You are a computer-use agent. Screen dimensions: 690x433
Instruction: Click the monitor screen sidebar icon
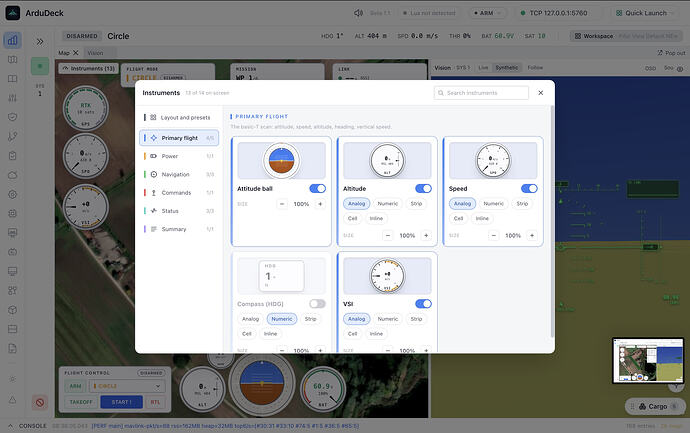pos(12,271)
